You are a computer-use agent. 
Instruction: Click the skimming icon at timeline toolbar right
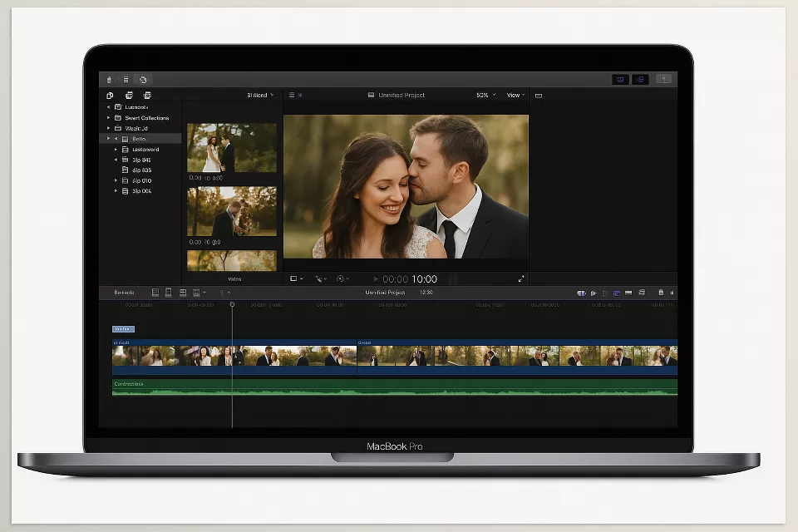(581, 293)
